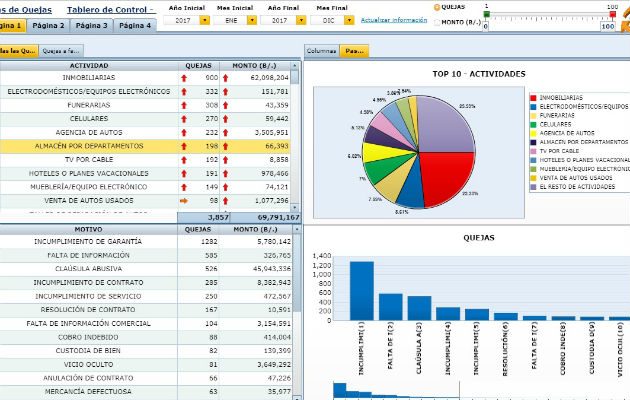Select the Almacén por Departamentos row
The image size is (630, 400).
click(x=90, y=146)
